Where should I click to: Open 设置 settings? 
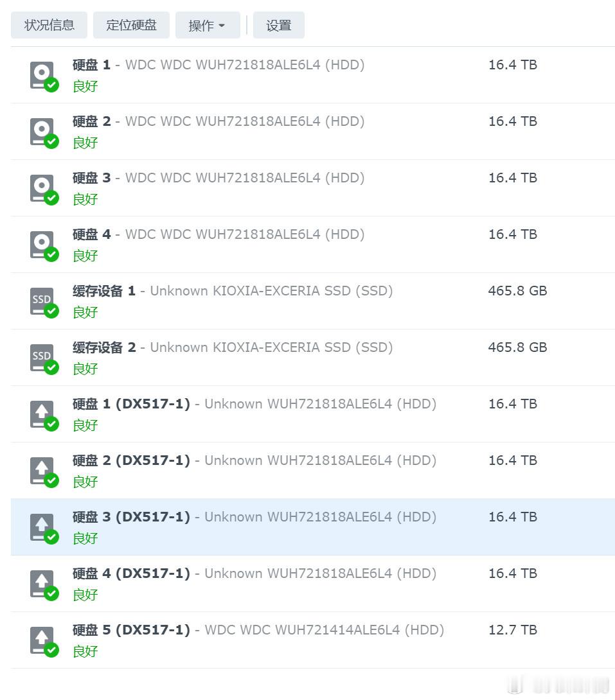pos(278,25)
